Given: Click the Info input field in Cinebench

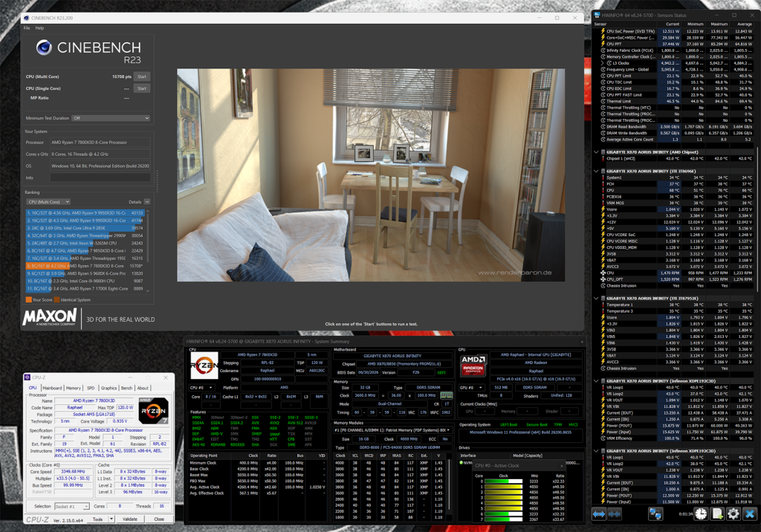Looking at the screenshot, I should click(x=100, y=178).
